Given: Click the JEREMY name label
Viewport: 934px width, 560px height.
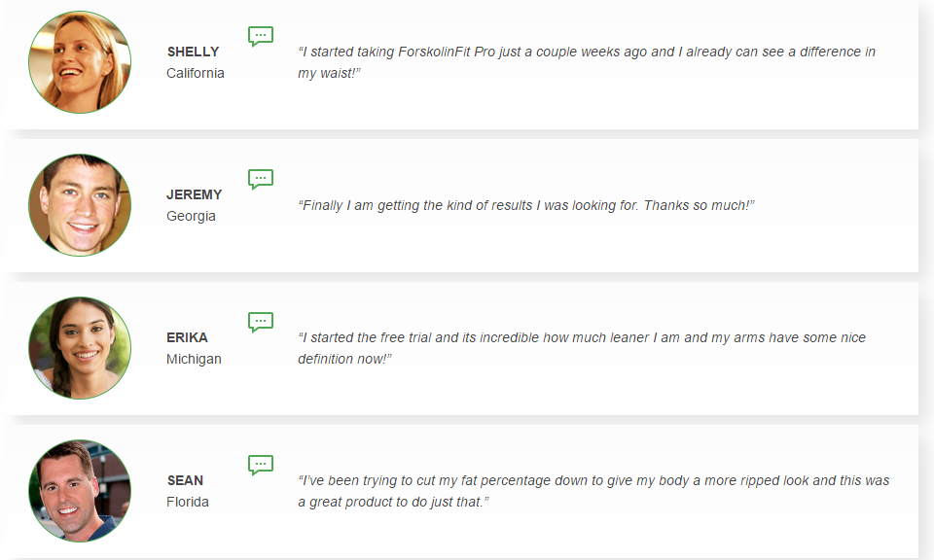Looking at the screenshot, I should point(195,194).
